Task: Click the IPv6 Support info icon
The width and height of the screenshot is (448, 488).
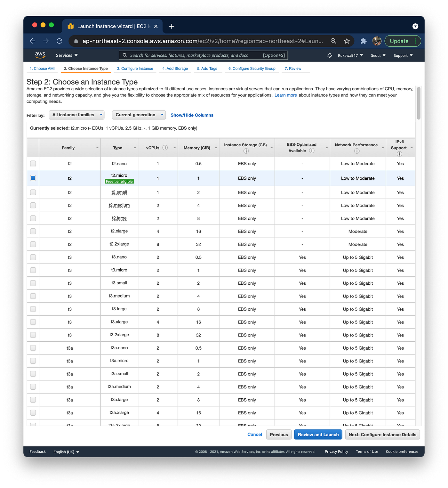Action: click(399, 154)
